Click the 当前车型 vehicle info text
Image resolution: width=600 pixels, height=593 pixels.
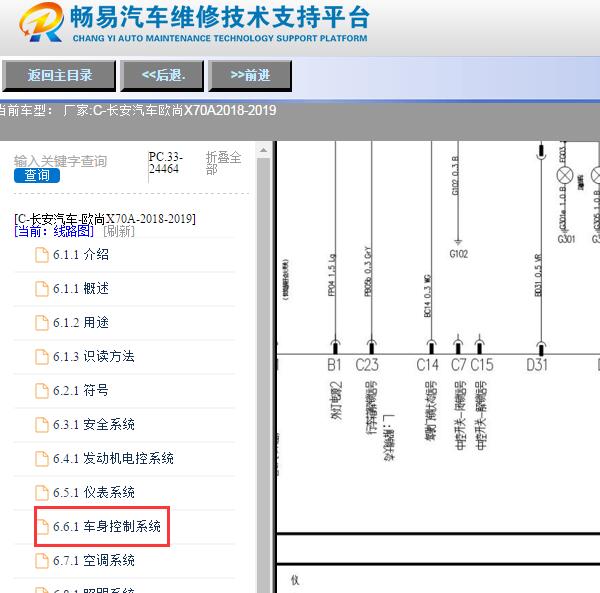point(138,111)
